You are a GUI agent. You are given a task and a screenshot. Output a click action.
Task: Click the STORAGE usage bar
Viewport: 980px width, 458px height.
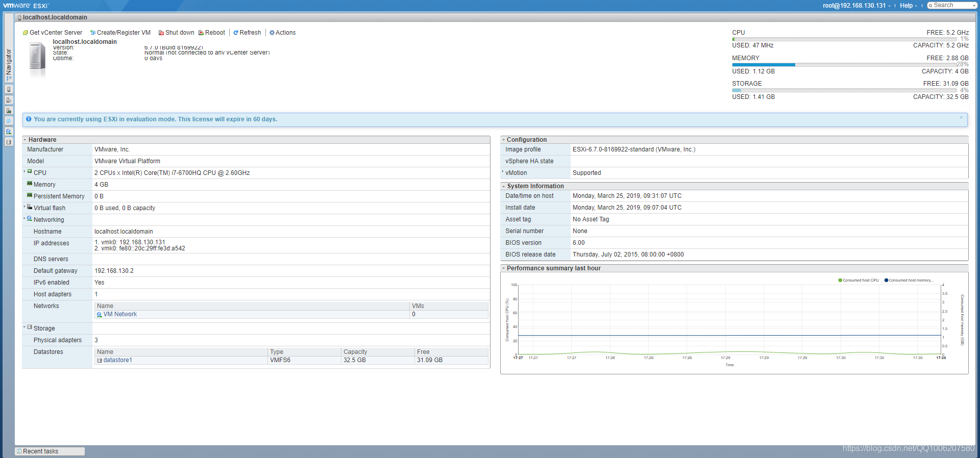[x=844, y=90]
